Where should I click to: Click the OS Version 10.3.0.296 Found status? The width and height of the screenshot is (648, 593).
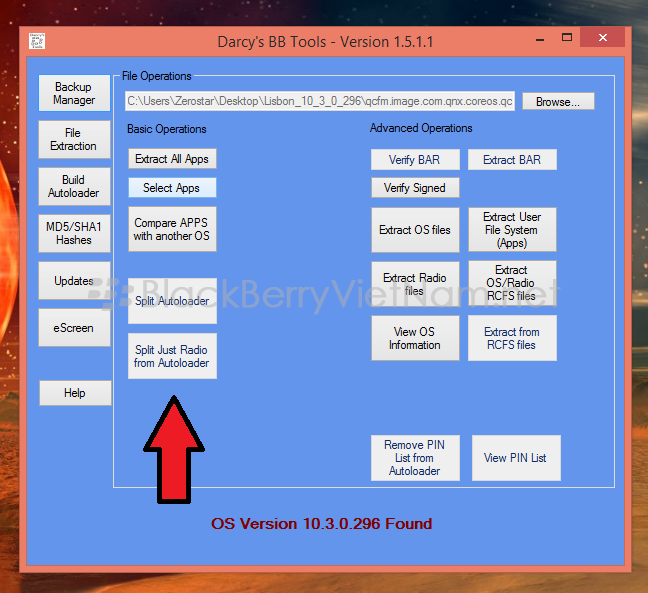click(x=322, y=524)
